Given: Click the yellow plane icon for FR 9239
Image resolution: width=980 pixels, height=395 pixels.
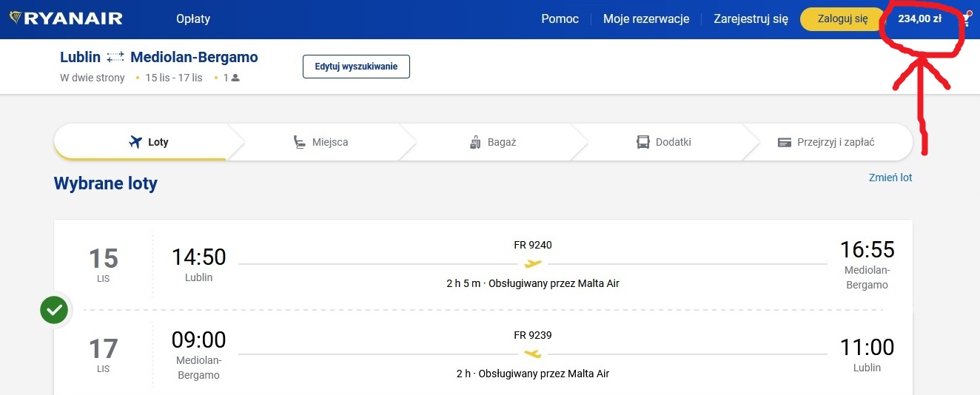Looking at the screenshot, I should pos(533,354).
